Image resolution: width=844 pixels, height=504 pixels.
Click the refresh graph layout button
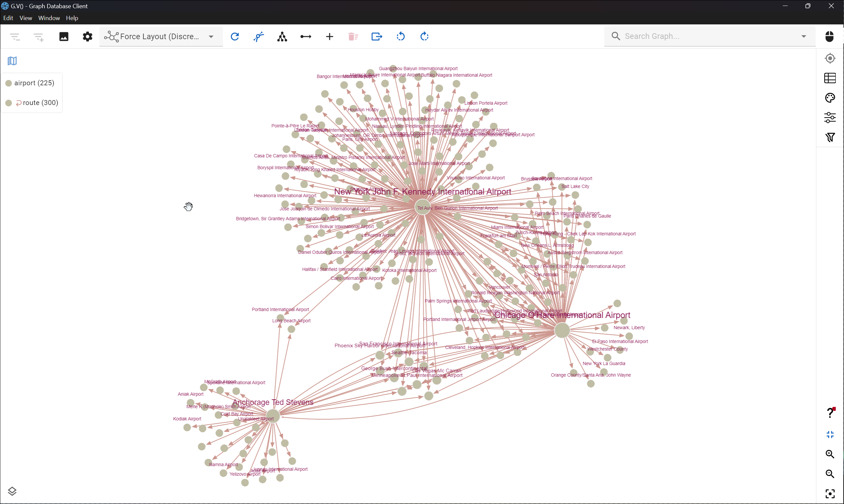pos(234,36)
